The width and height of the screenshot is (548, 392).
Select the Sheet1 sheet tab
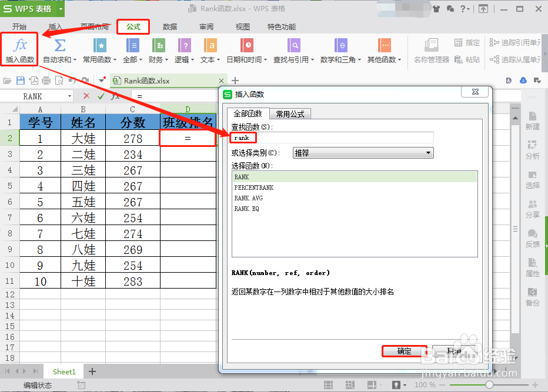[x=64, y=372]
